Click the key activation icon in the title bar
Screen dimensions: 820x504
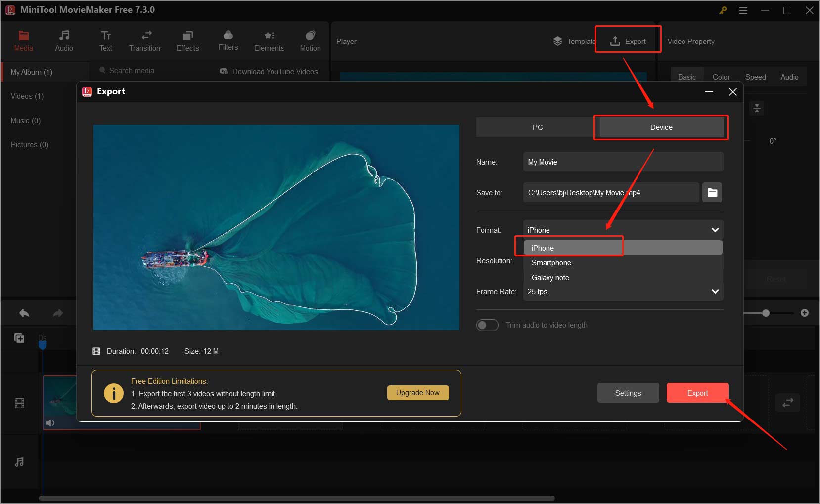[x=723, y=10]
